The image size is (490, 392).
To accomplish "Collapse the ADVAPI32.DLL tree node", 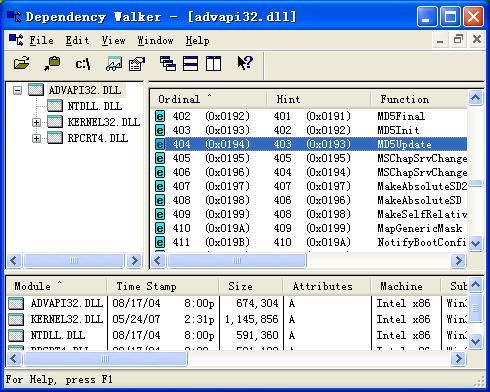I will point(17,90).
